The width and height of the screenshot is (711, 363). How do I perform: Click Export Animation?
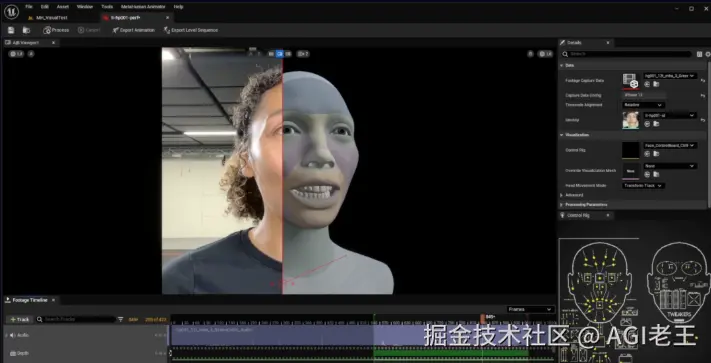click(134, 30)
